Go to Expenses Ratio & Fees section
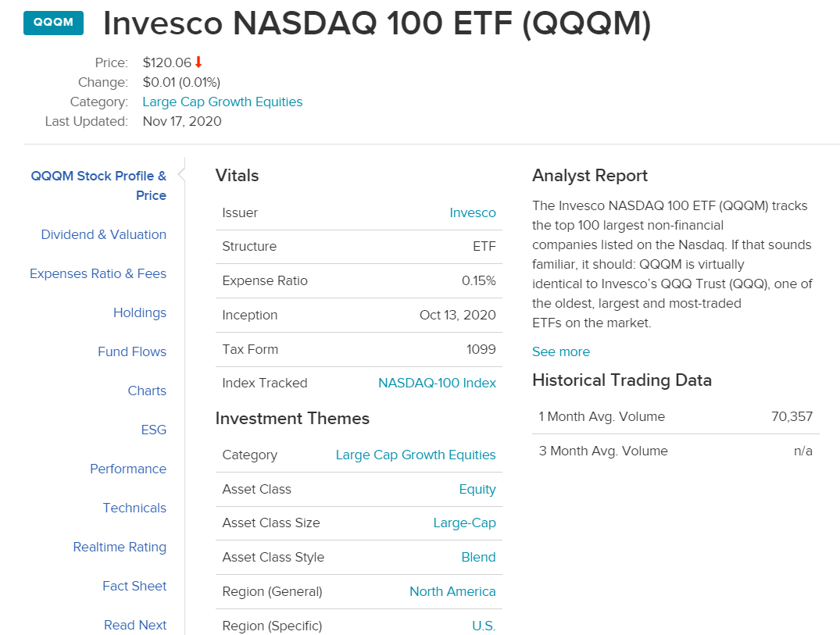 (98, 273)
